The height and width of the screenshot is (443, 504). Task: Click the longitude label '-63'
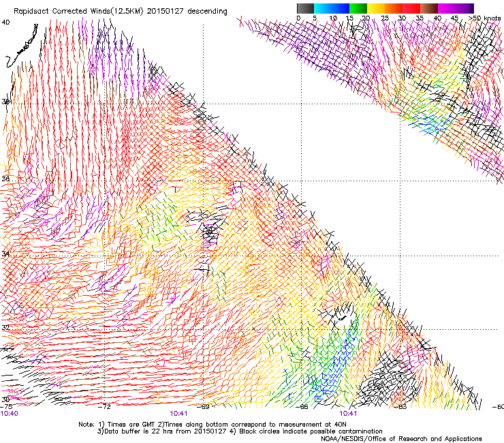point(400,407)
